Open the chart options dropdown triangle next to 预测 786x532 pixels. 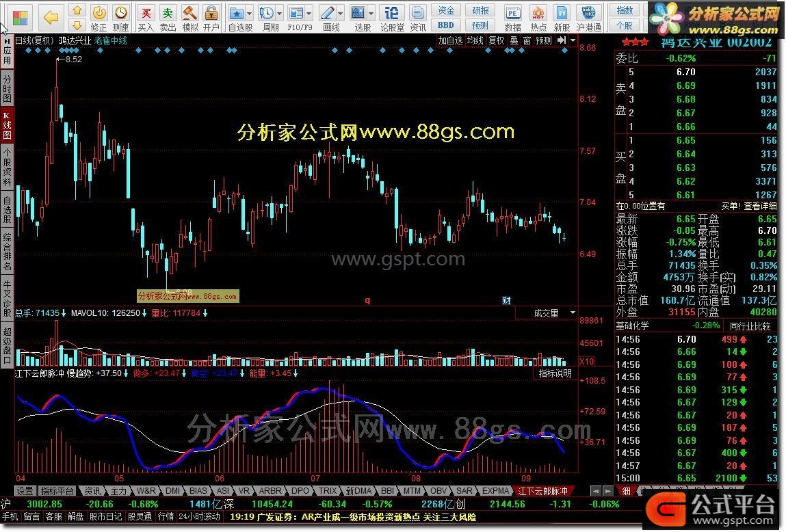click(x=573, y=40)
